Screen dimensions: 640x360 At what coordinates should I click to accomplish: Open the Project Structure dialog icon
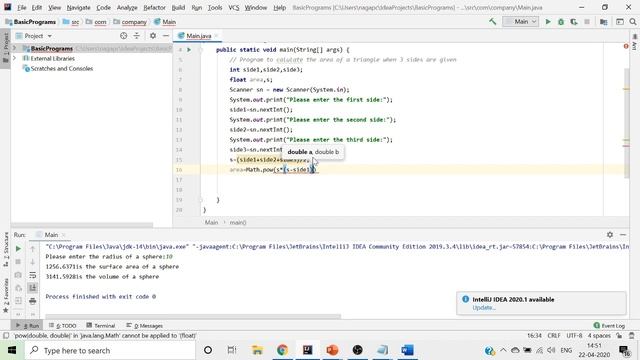pos(603,22)
